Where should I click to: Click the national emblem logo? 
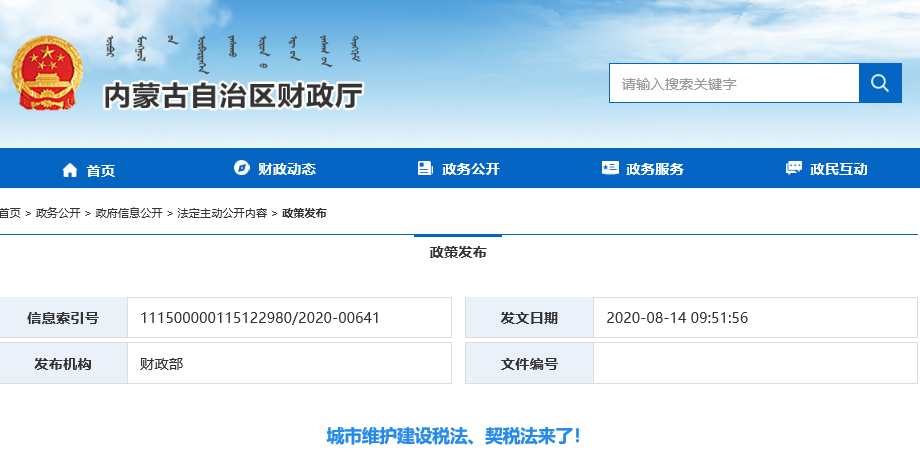(46, 75)
